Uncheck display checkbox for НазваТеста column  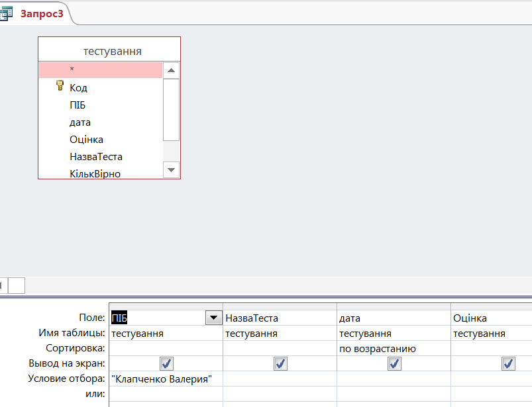pyautogui.click(x=280, y=363)
